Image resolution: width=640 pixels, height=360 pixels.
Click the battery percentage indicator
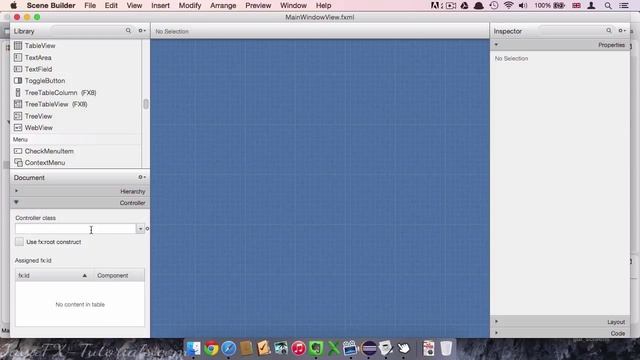[542, 6]
